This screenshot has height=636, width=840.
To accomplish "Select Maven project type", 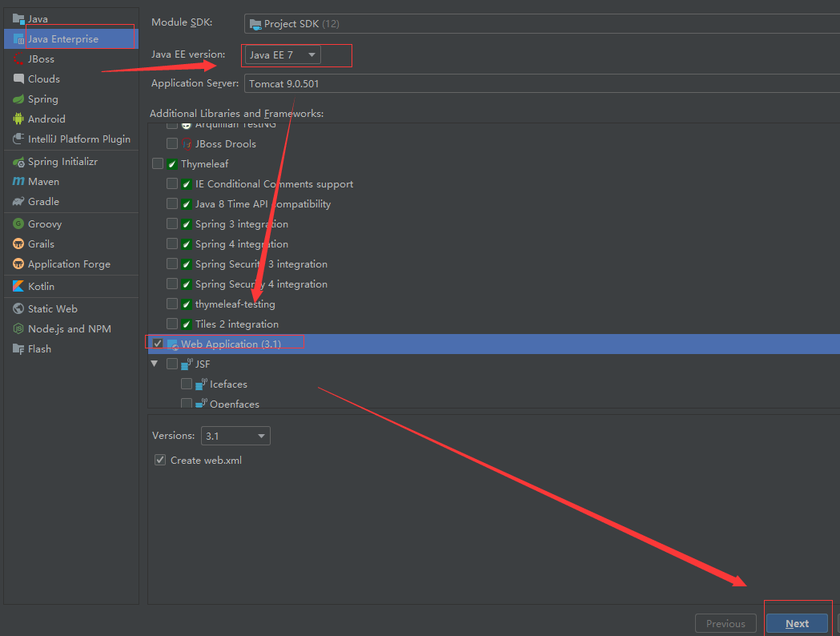I will (x=71, y=182).
